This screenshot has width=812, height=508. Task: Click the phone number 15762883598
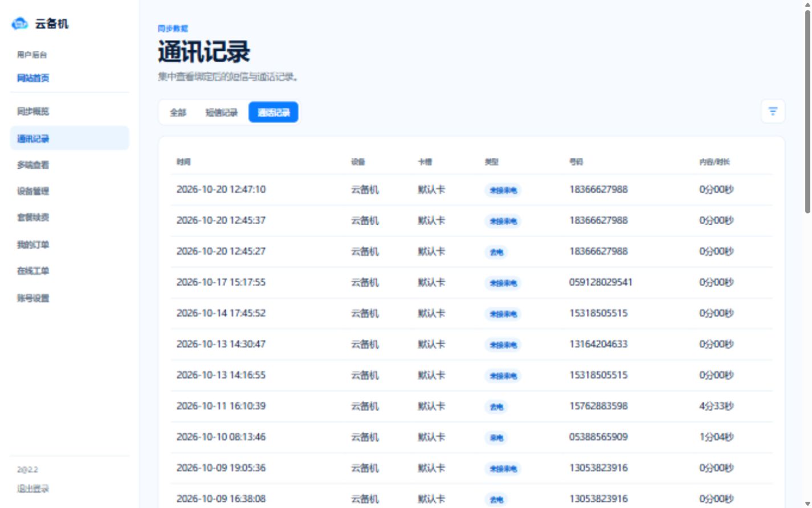pos(598,406)
